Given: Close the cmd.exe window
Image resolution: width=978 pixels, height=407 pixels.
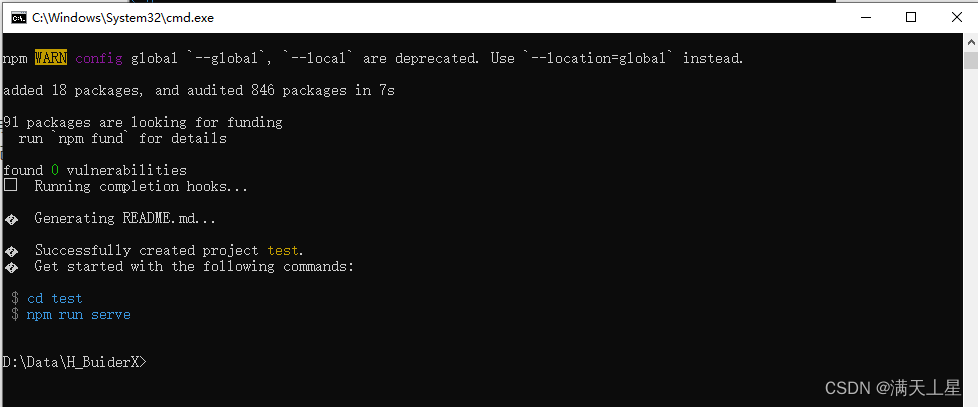Looking at the screenshot, I should [956, 17].
